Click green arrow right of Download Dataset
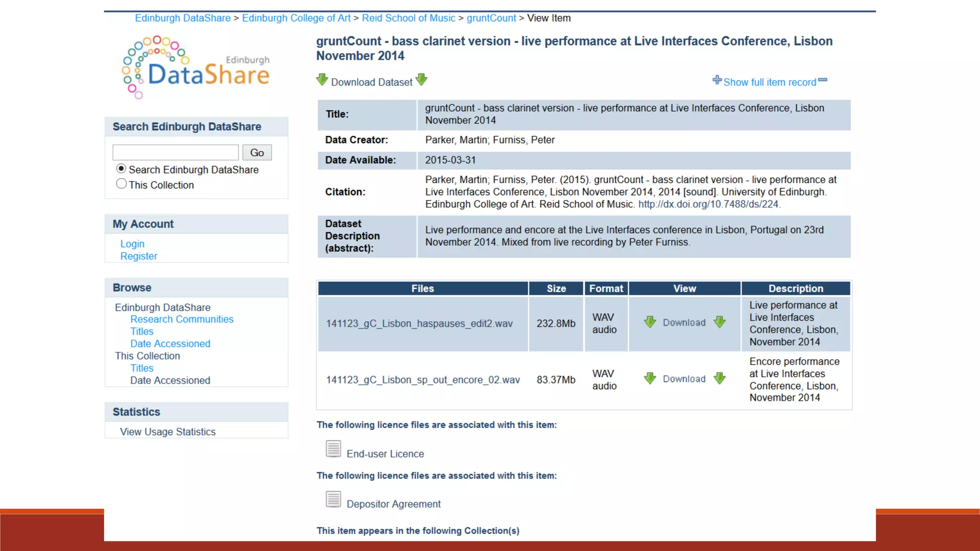Image resolution: width=980 pixels, height=551 pixels. [422, 80]
